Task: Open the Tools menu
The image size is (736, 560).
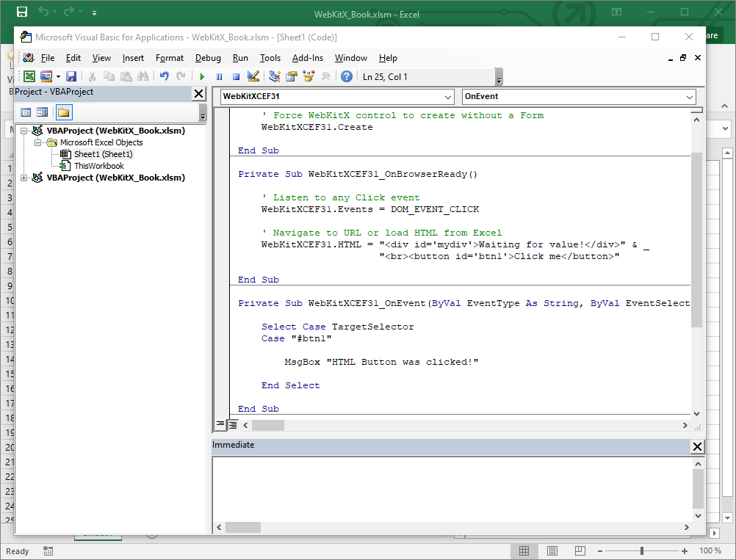Action: tap(270, 58)
